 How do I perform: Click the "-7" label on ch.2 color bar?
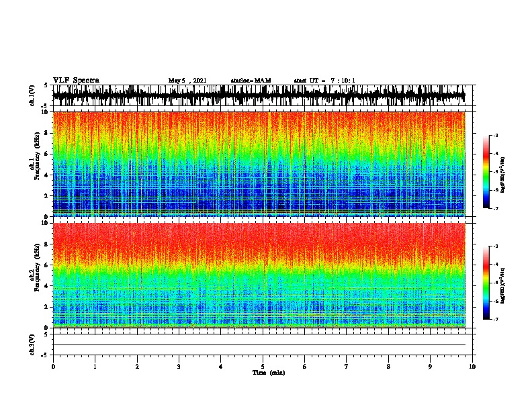pos(496,319)
